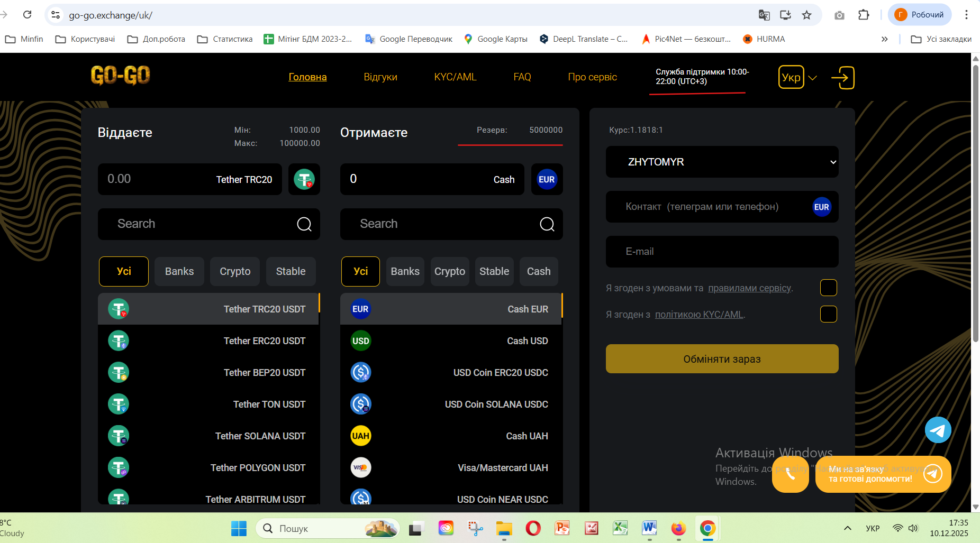The width and height of the screenshot is (980, 543).
Task: Expand the ZHYTOMYR city dropdown
Action: (722, 162)
